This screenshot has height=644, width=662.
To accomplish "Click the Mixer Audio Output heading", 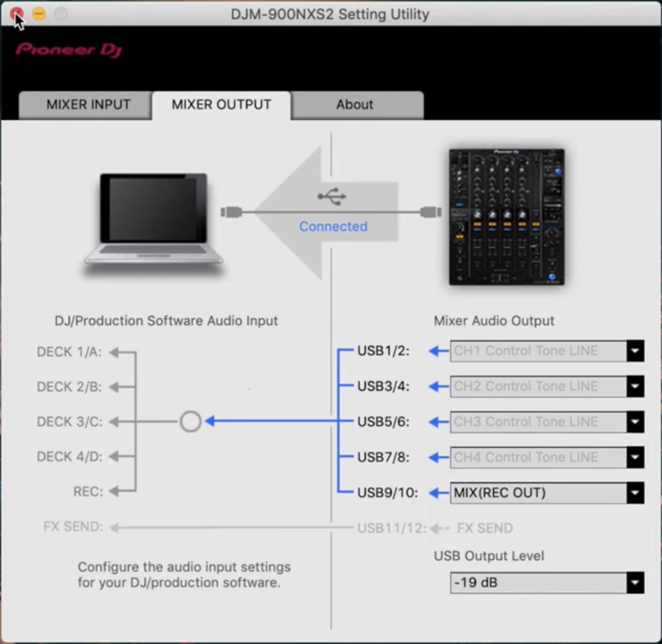I will coord(494,321).
